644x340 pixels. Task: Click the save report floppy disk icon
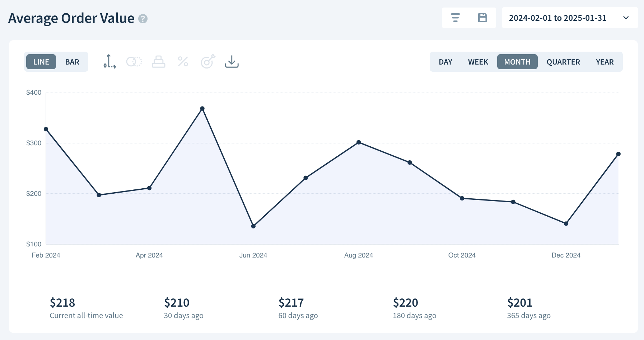[x=482, y=18]
